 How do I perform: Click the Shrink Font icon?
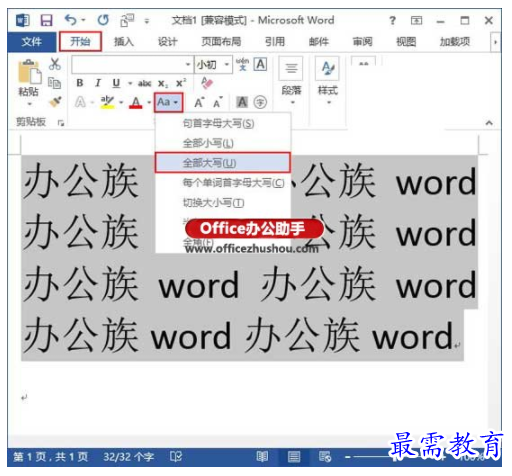click(x=217, y=102)
